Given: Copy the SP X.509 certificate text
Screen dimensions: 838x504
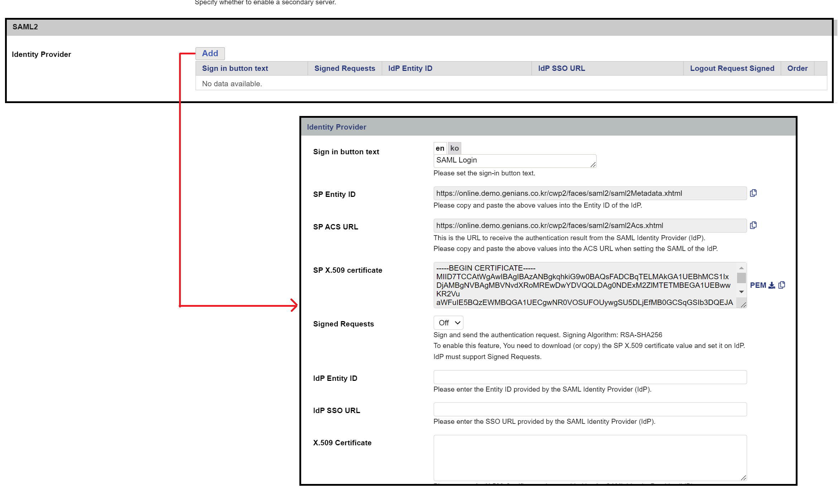Looking at the screenshot, I should coord(782,285).
